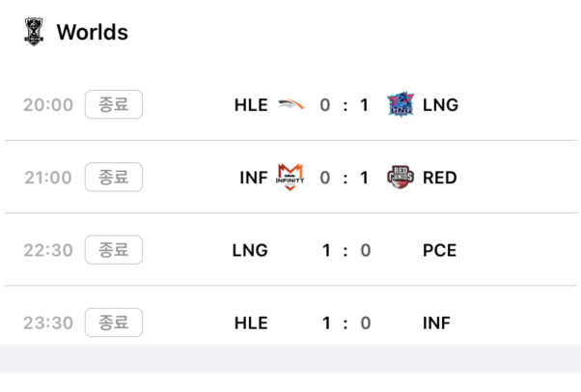Open the LNG vs PCE 1:0 score

coord(346,251)
